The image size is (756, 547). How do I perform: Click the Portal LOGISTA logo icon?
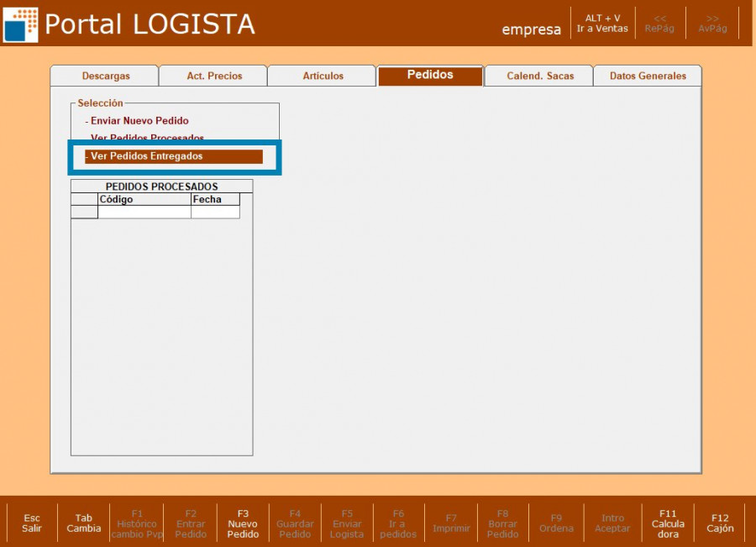coord(21,24)
